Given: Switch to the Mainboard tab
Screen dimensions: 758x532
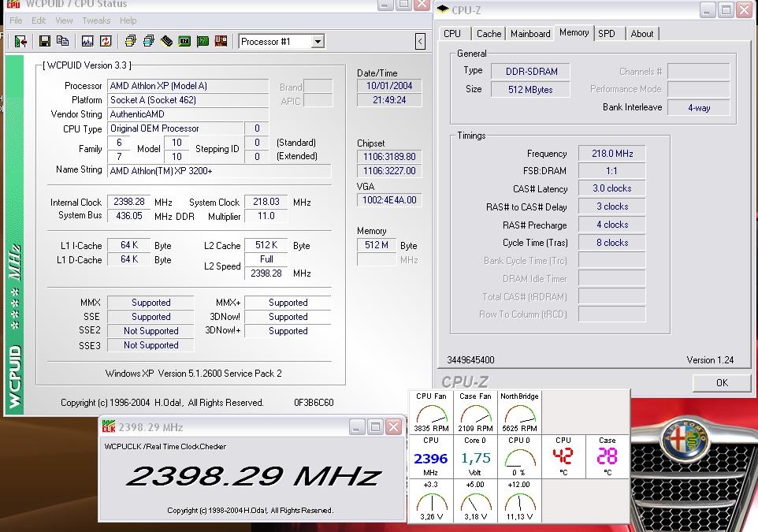Looking at the screenshot, I should pos(529,34).
